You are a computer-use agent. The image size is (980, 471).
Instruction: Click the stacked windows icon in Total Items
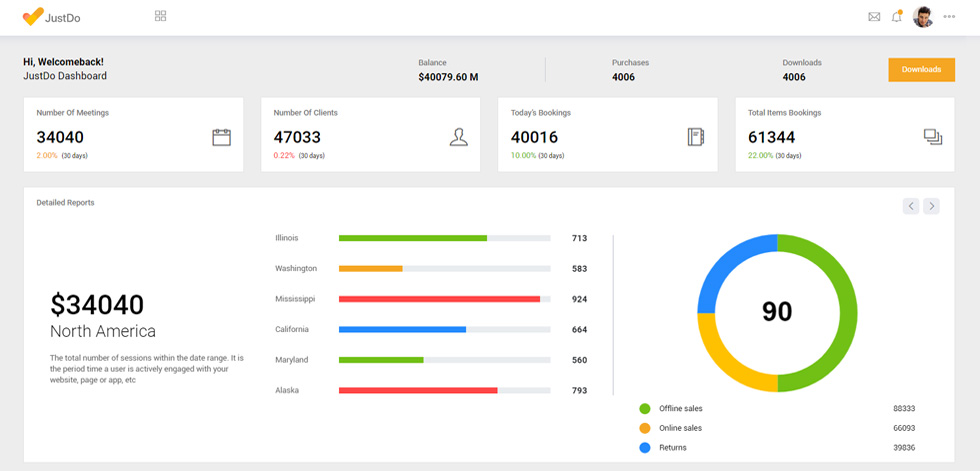pyautogui.click(x=933, y=137)
